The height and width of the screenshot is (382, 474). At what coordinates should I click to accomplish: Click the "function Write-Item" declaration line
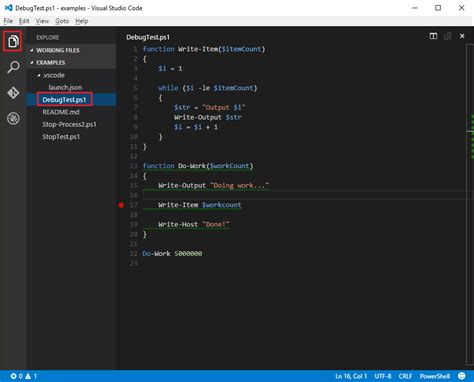coord(204,49)
